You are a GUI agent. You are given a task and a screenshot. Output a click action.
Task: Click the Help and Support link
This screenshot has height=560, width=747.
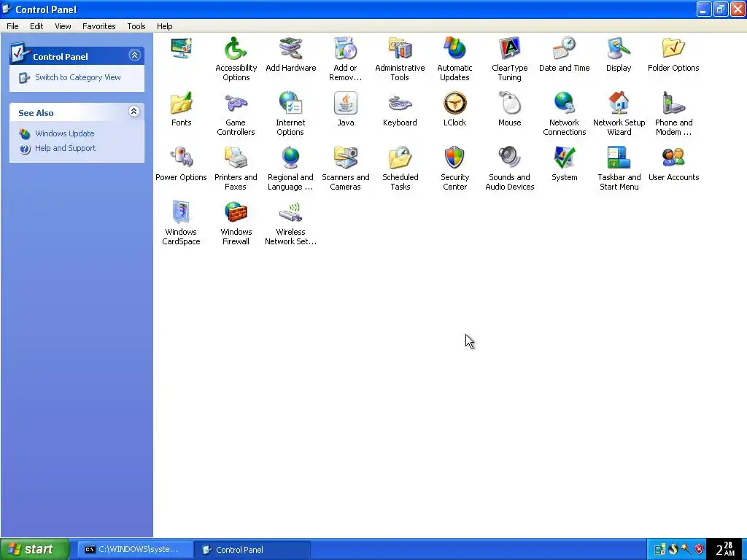tap(65, 148)
